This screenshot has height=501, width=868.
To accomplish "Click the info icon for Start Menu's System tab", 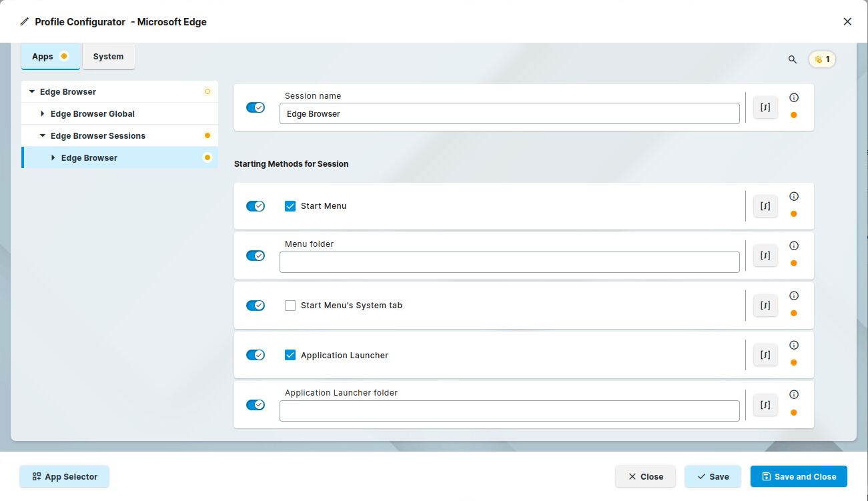I will (x=793, y=296).
